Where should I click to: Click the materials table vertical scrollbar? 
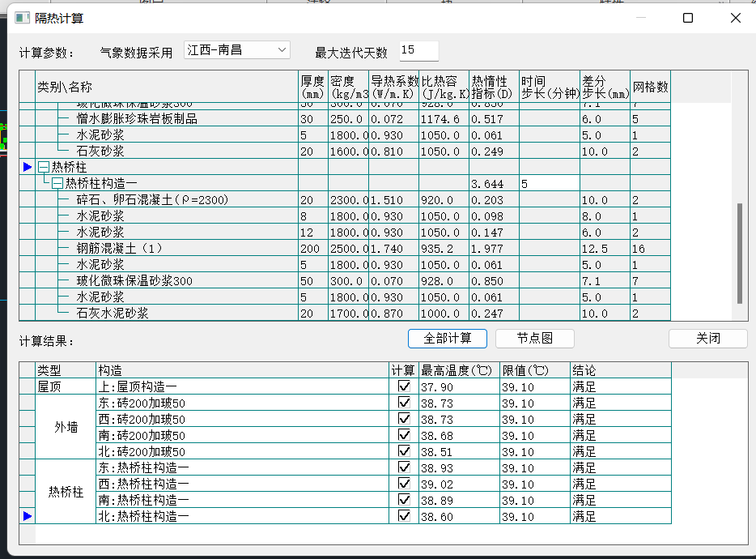click(739, 251)
